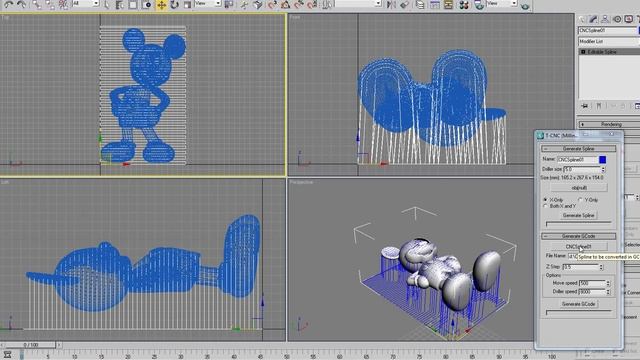
Task: Open the Schematic View
Action: click(x=448, y=4)
